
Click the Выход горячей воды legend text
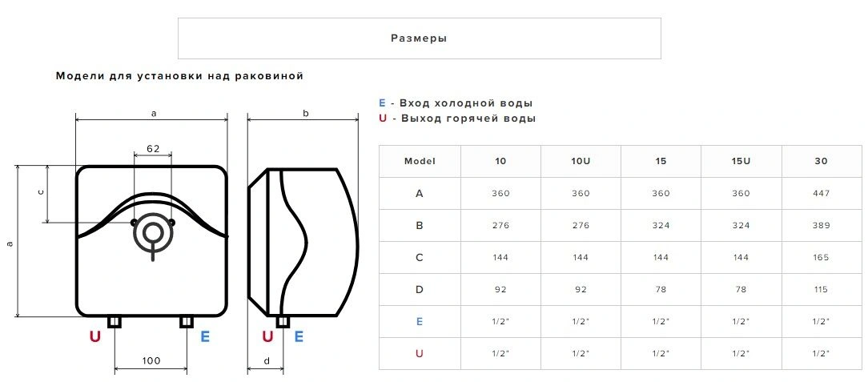click(468, 119)
